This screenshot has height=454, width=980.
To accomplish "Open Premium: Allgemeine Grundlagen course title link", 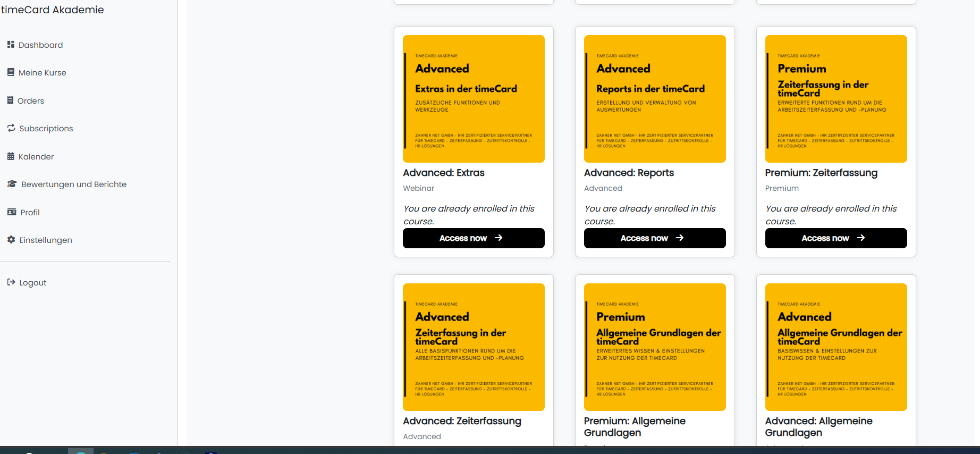I will tap(635, 427).
